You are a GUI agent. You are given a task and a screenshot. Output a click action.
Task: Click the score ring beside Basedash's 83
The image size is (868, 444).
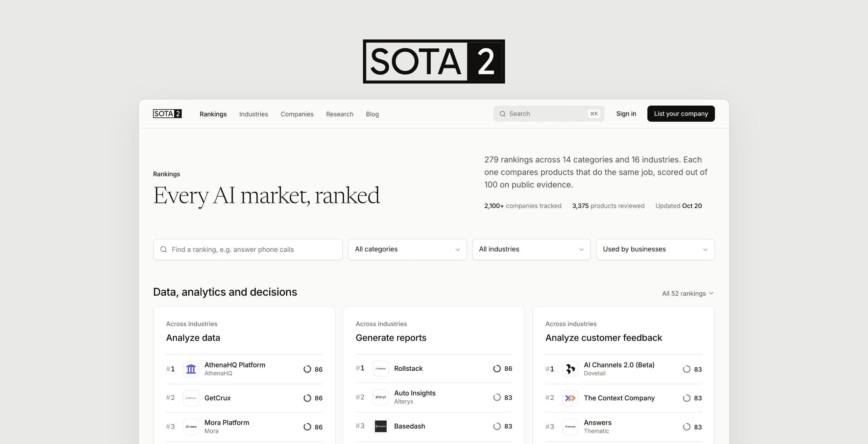pyautogui.click(x=497, y=426)
